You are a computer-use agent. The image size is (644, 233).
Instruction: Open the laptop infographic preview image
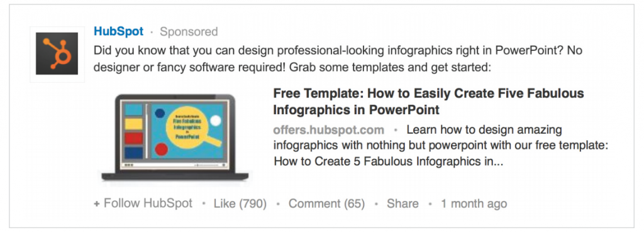pyautogui.click(x=175, y=138)
